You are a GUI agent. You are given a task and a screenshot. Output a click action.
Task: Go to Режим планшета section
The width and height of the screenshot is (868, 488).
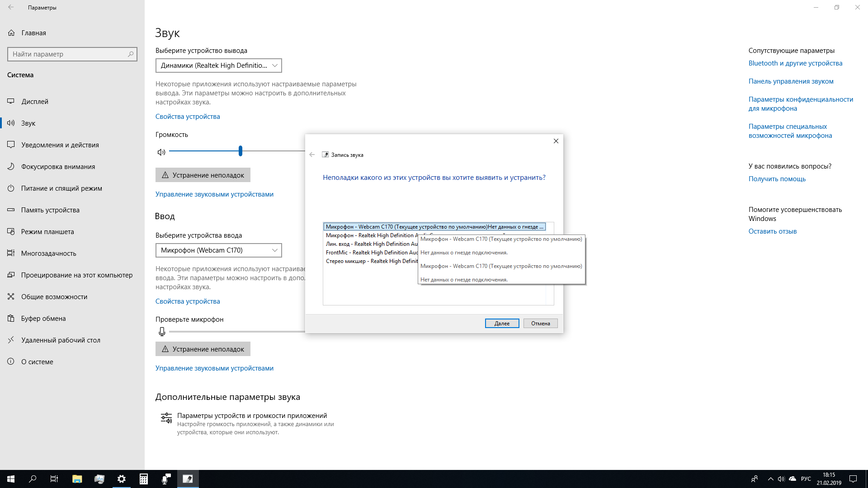pos(72,232)
